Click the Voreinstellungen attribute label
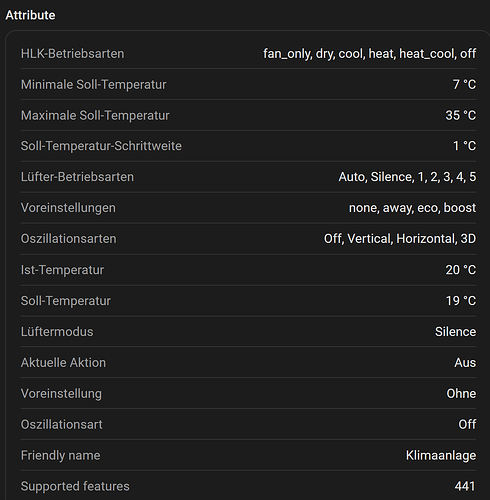 (68, 208)
